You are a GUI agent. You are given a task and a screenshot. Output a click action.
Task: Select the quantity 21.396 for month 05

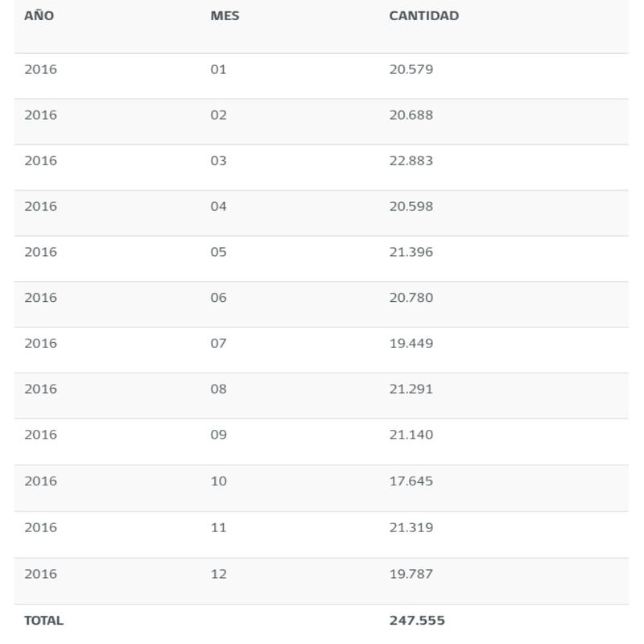click(411, 251)
